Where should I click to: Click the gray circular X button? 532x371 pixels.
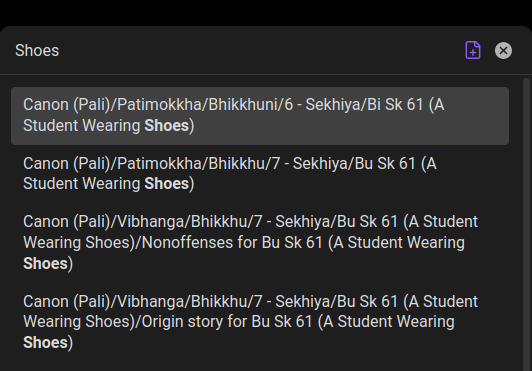point(503,51)
